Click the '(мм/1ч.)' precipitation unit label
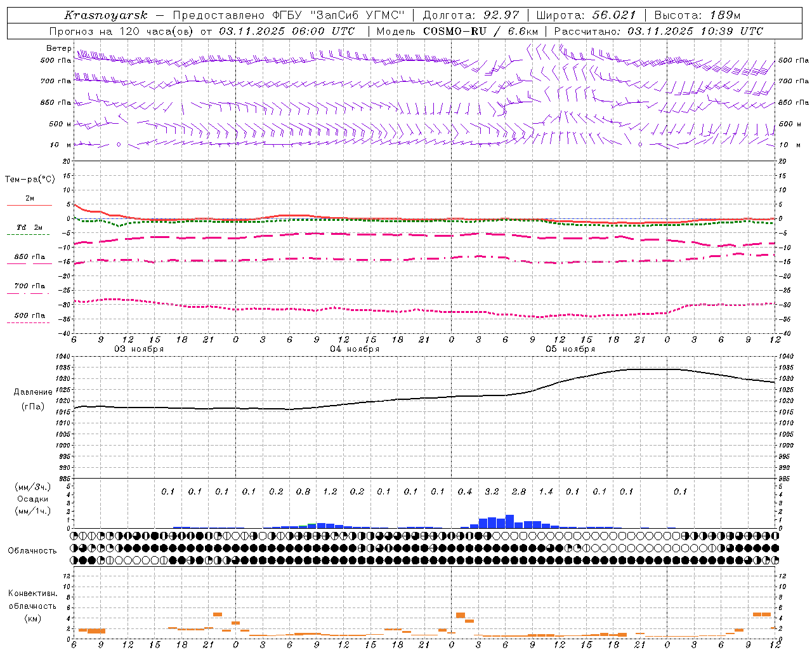 [x=33, y=511]
